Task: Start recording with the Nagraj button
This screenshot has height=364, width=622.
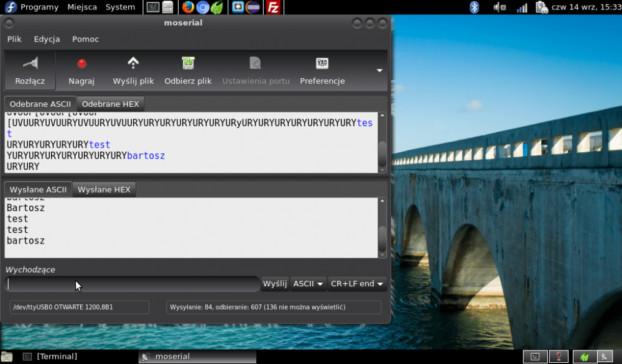Action: 81,71
